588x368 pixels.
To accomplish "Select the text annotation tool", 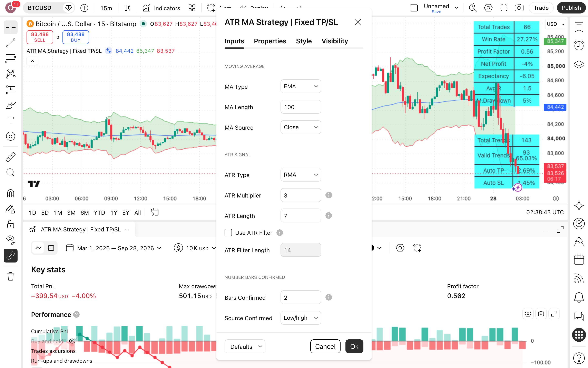I will click(10, 121).
